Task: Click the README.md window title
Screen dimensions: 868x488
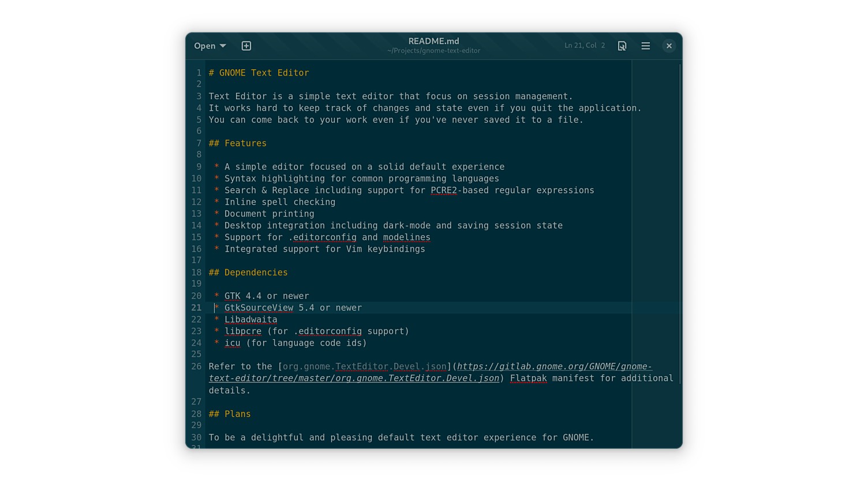Action: [433, 41]
